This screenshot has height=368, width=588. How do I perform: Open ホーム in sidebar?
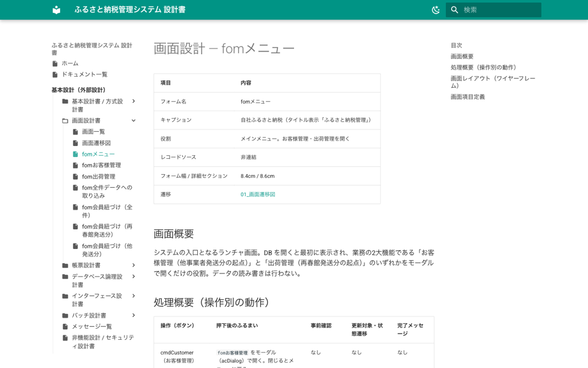point(70,63)
